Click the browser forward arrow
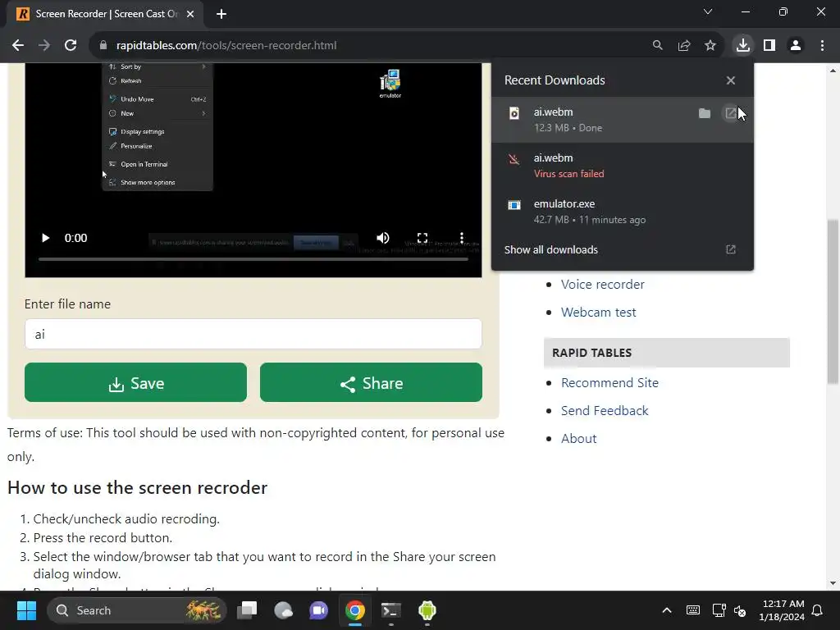This screenshot has height=630, width=840. click(x=44, y=46)
